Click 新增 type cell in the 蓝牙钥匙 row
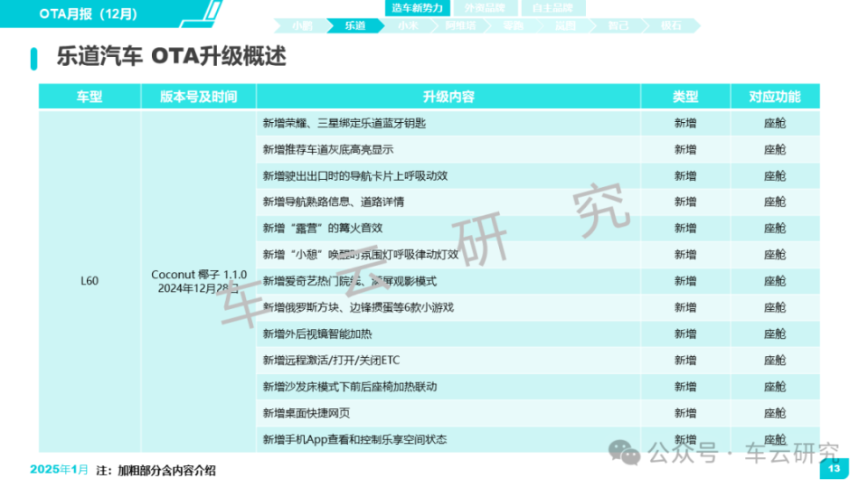The width and height of the screenshot is (868, 488). coord(685,123)
